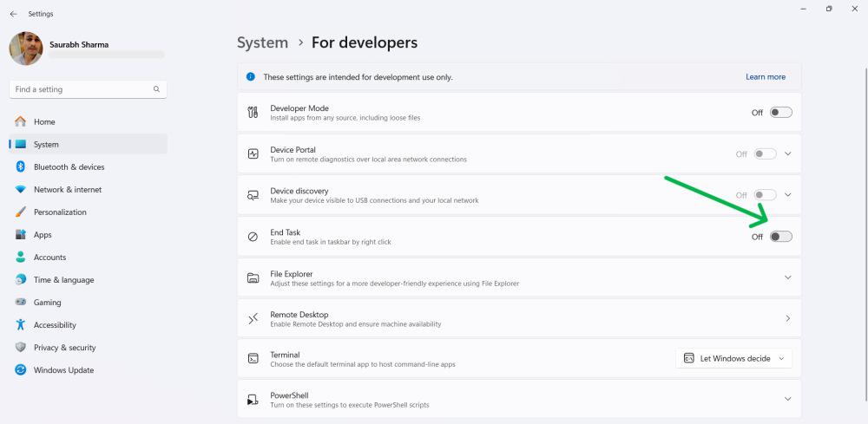Click the Gaming controller icon in sidebar
This screenshot has width=868, height=424.
(20, 303)
